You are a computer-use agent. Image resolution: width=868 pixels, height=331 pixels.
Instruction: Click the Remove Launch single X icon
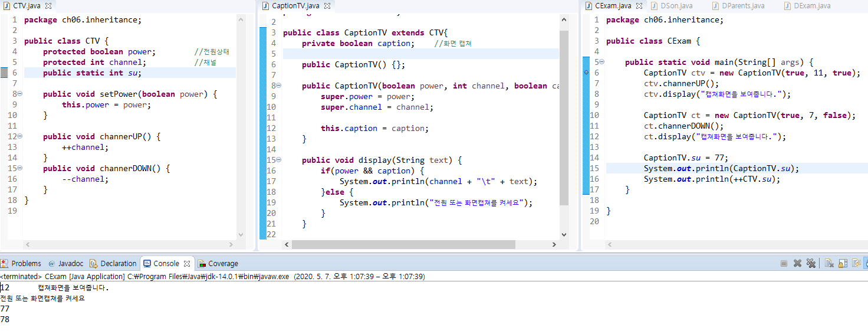[x=797, y=263]
